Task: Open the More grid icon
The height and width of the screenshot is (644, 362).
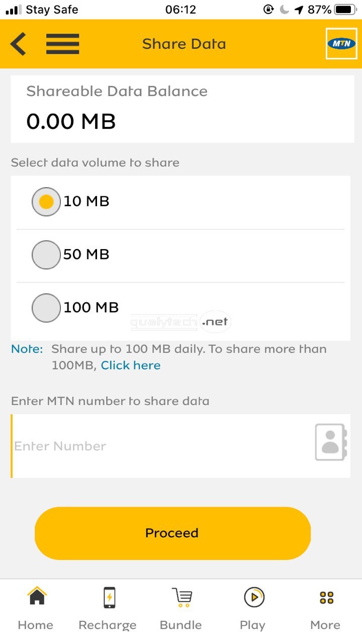Action: pyautogui.click(x=325, y=597)
